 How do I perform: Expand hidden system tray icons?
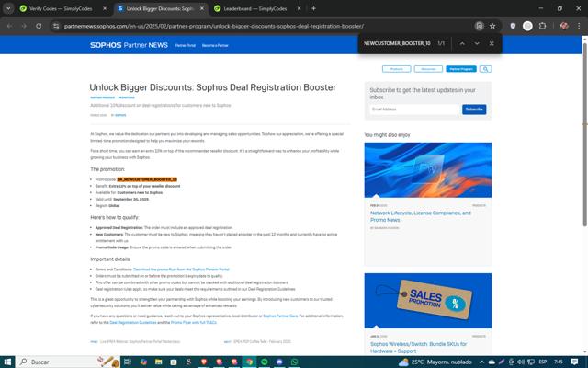pos(481,362)
